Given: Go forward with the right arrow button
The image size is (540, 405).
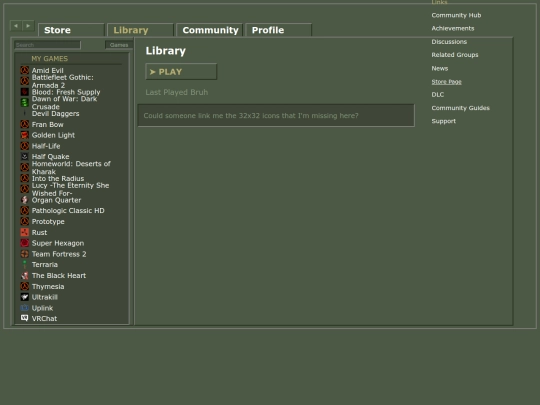Looking at the screenshot, I should click(x=28, y=25).
